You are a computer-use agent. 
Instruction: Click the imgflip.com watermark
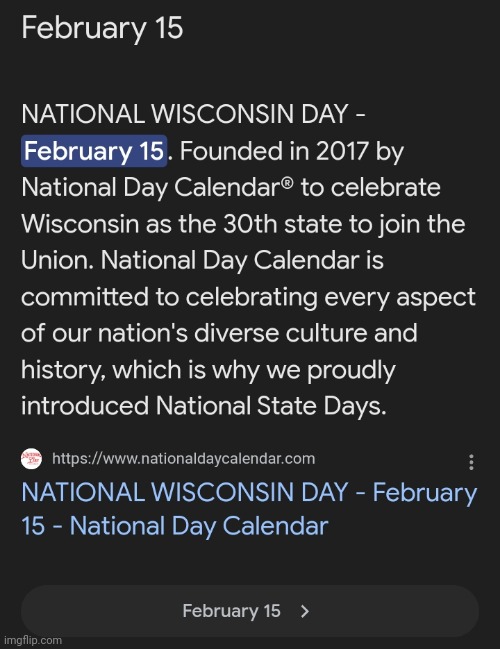tap(31, 640)
